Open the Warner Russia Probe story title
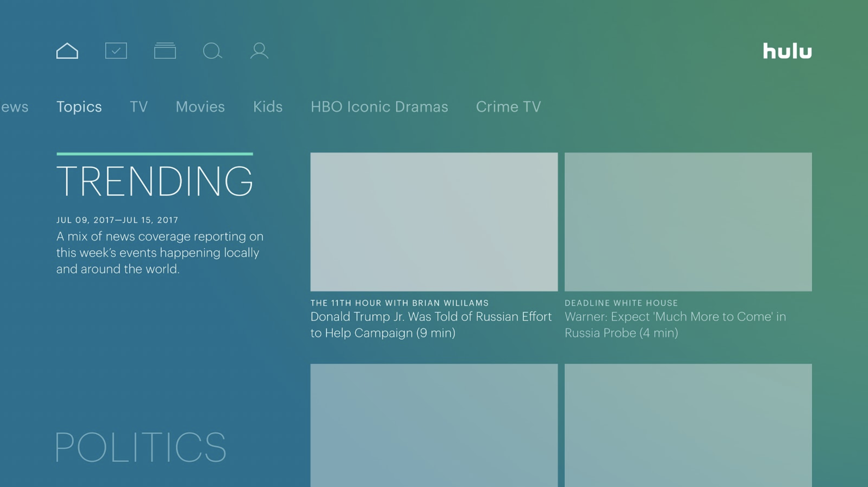 tap(675, 324)
